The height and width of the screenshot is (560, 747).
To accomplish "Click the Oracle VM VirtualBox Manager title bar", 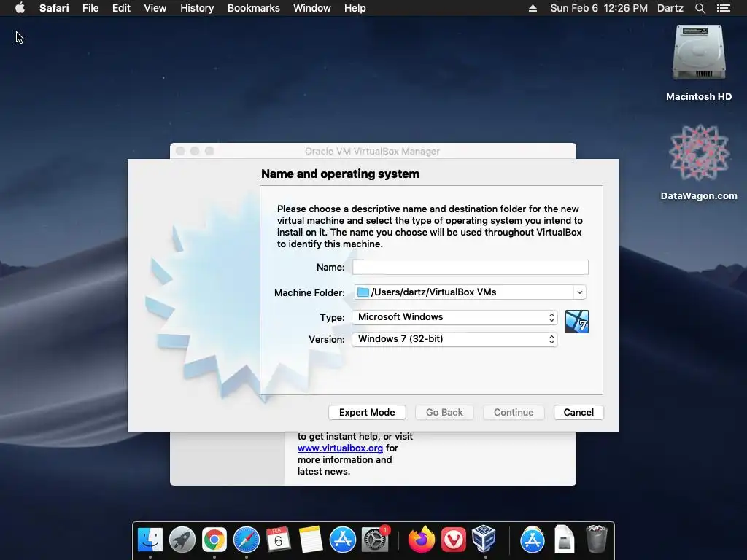I will tap(373, 151).
